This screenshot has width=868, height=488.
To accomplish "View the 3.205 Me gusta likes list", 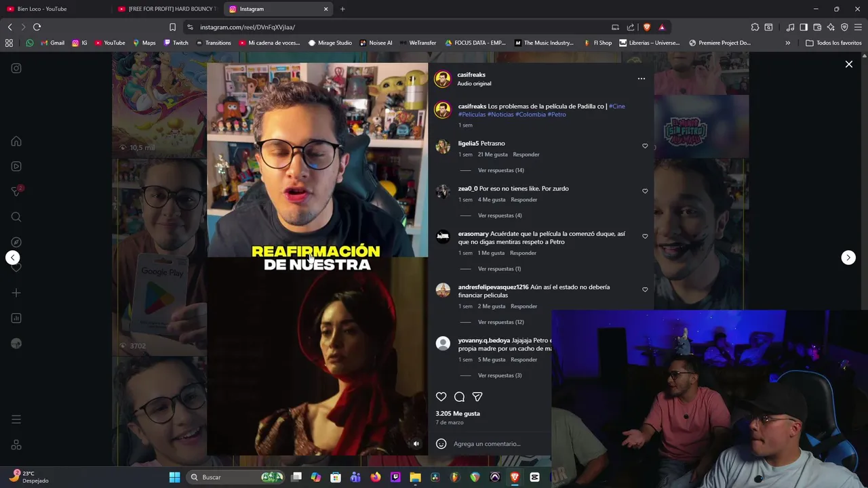I will click(458, 413).
